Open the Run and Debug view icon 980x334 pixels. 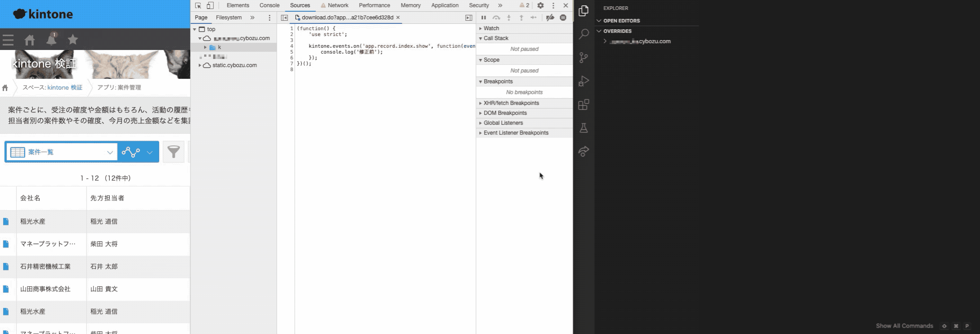tap(584, 81)
